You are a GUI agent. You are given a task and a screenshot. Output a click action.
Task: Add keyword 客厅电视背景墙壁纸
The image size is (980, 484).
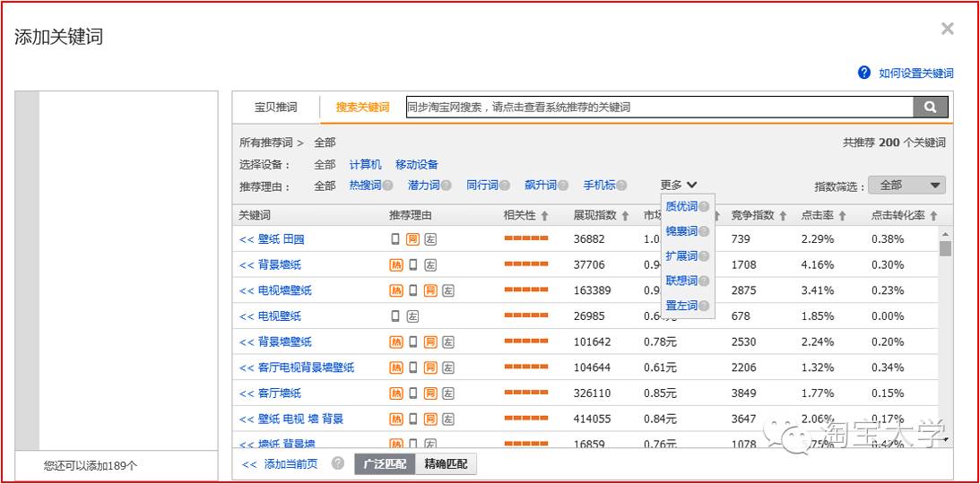click(296, 367)
